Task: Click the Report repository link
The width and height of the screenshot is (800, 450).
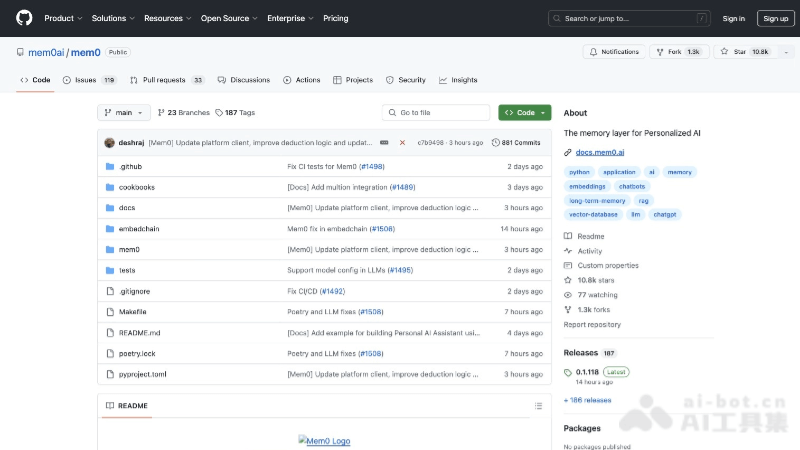Action: (592, 324)
